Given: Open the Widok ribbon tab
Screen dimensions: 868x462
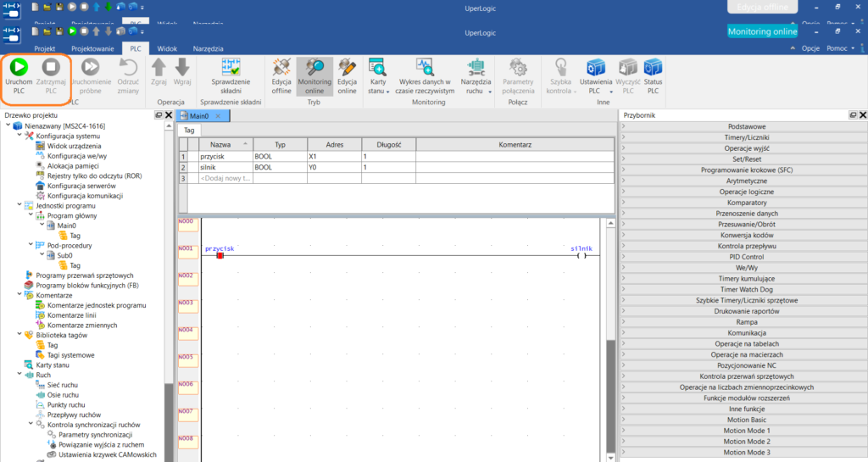Looking at the screenshot, I should pos(167,48).
